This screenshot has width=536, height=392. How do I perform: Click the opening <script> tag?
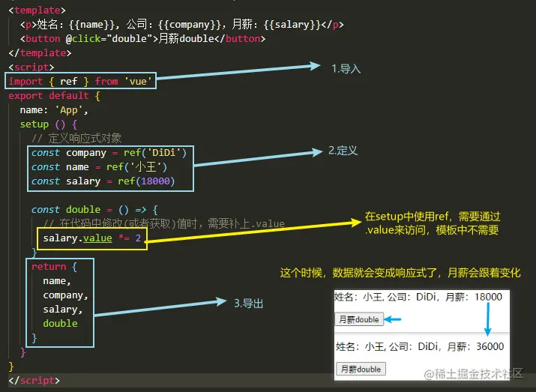pos(31,67)
